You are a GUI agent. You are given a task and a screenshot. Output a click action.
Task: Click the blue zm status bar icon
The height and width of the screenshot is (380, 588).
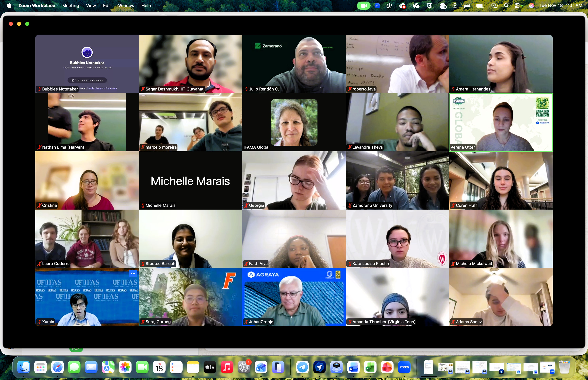377,6
